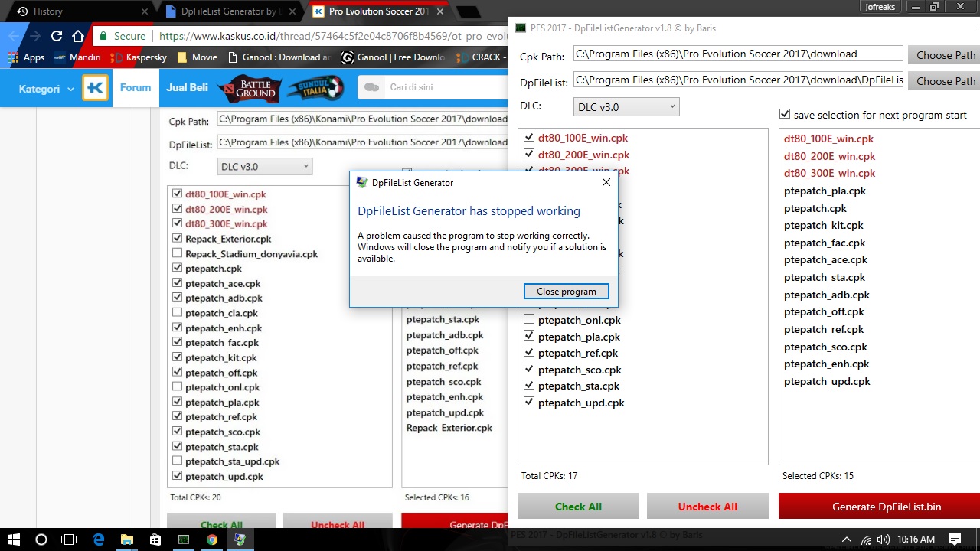Click the Close program button

[x=567, y=292]
